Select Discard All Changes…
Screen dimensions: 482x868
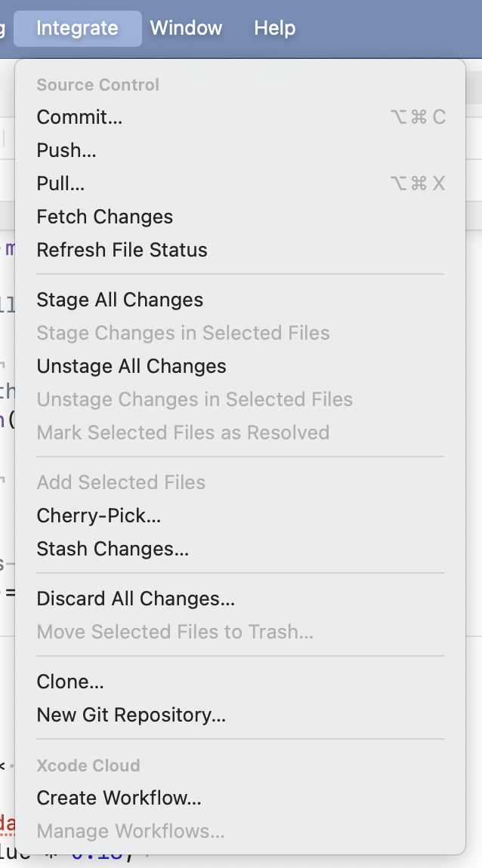pos(135,599)
